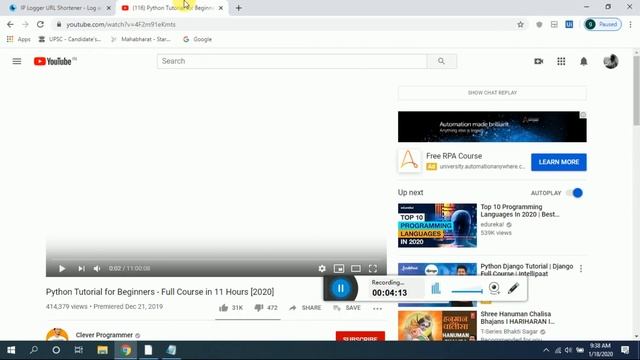The height and width of the screenshot is (360, 640).
Task: Click Show Chat Replay button
Action: pyautogui.click(x=492, y=93)
